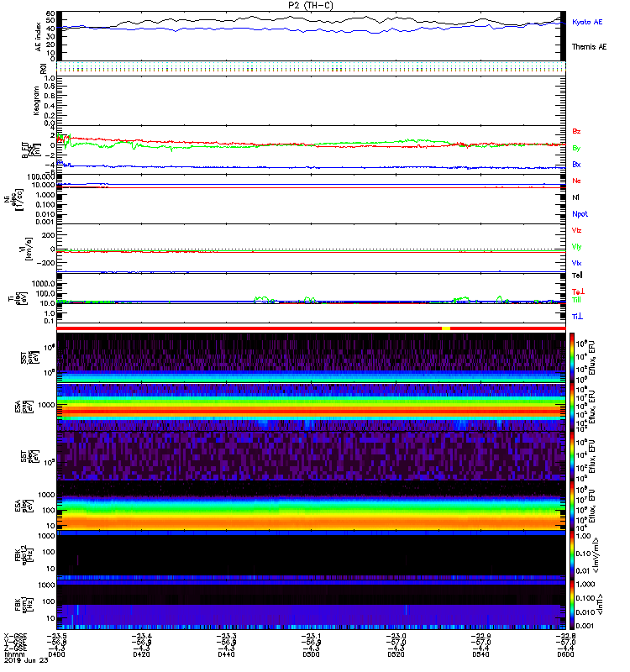Click the green Viy velocity legend label
Image resolution: width=630 pixels, height=672 pixels.
576,247
